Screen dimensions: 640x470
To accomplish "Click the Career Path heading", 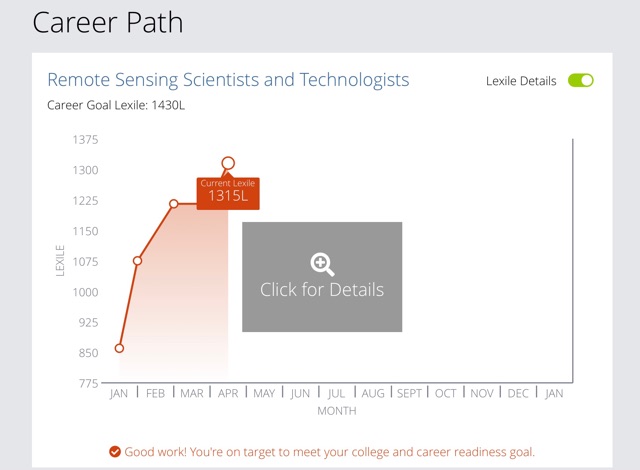I will 108,22.
